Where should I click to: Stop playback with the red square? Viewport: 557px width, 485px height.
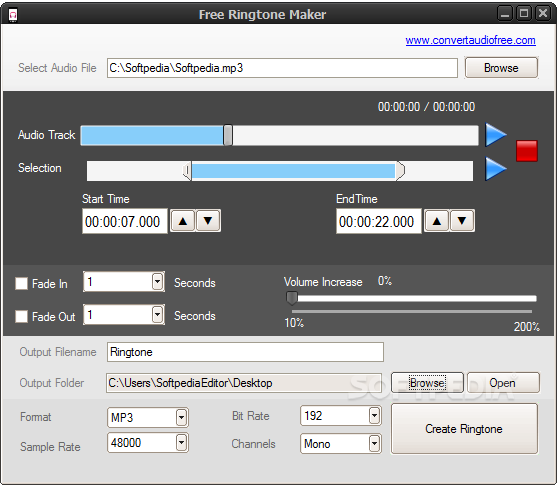(x=527, y=151)
